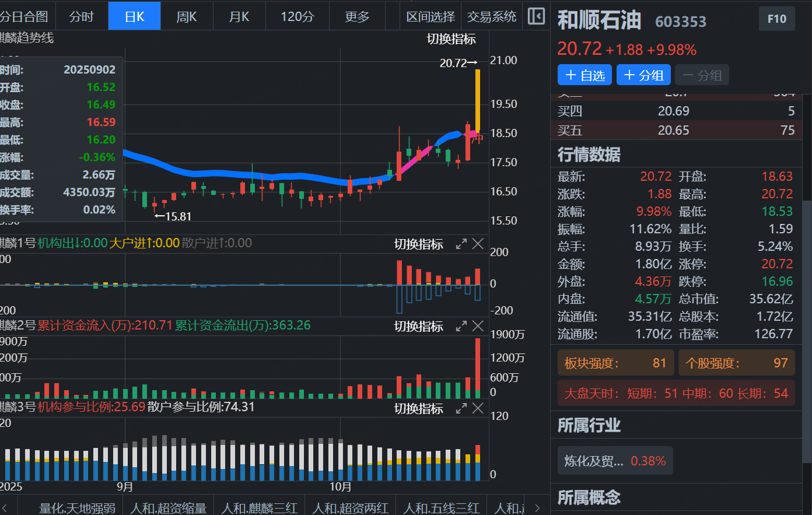Close the 麒麟3号 indicator panel

click(x=478, y=409)
